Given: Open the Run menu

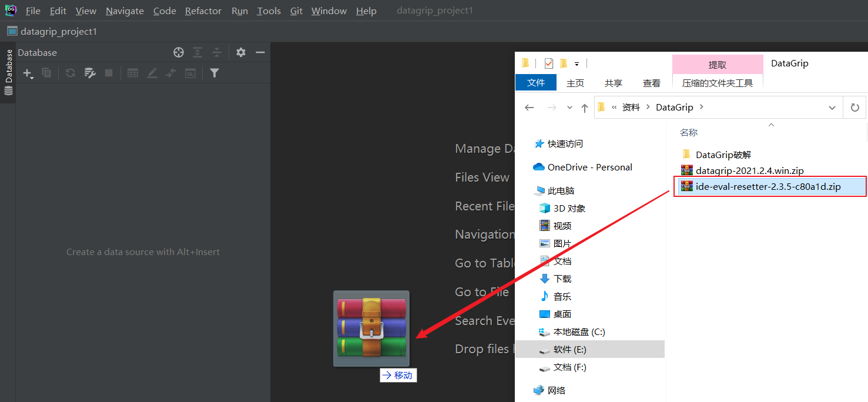Looking at the screenshot, I should 240,11.
